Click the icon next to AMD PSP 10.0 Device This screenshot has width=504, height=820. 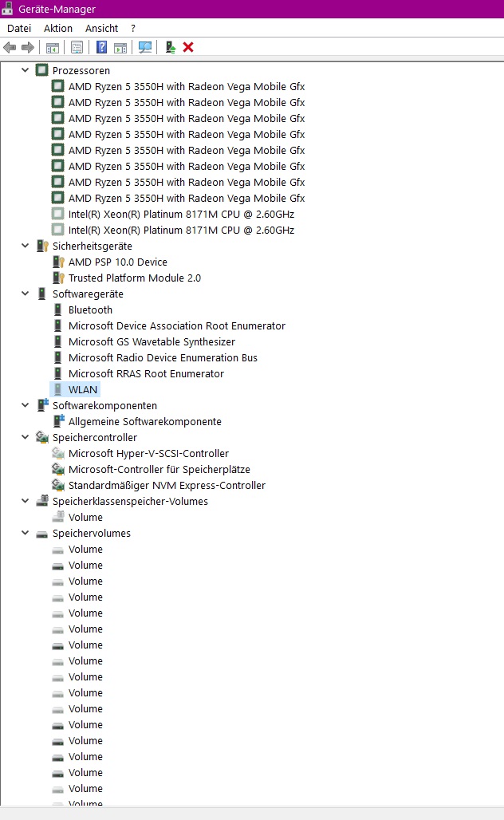[58, 262]
